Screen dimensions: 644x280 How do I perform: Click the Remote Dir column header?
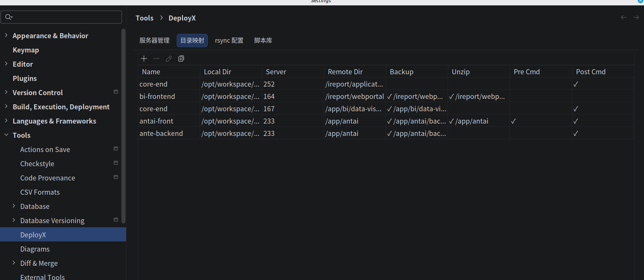[x=355, y=72]
